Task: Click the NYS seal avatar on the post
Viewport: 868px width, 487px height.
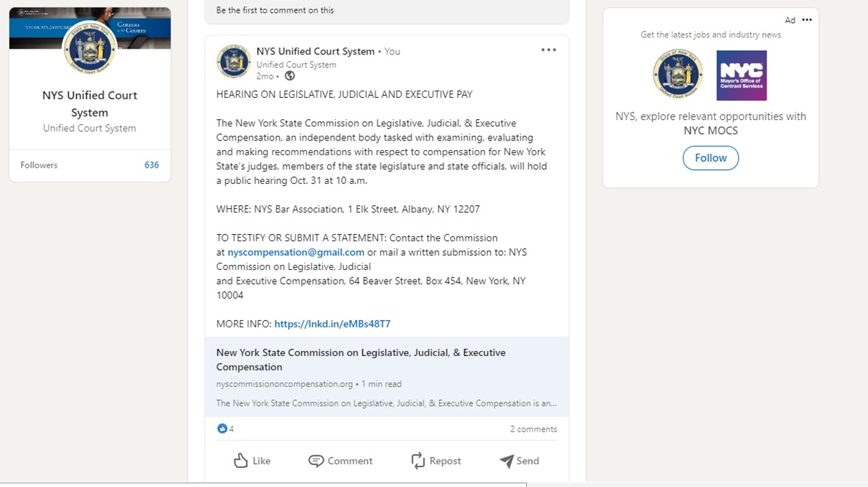Action: click(x=233, y=62)
